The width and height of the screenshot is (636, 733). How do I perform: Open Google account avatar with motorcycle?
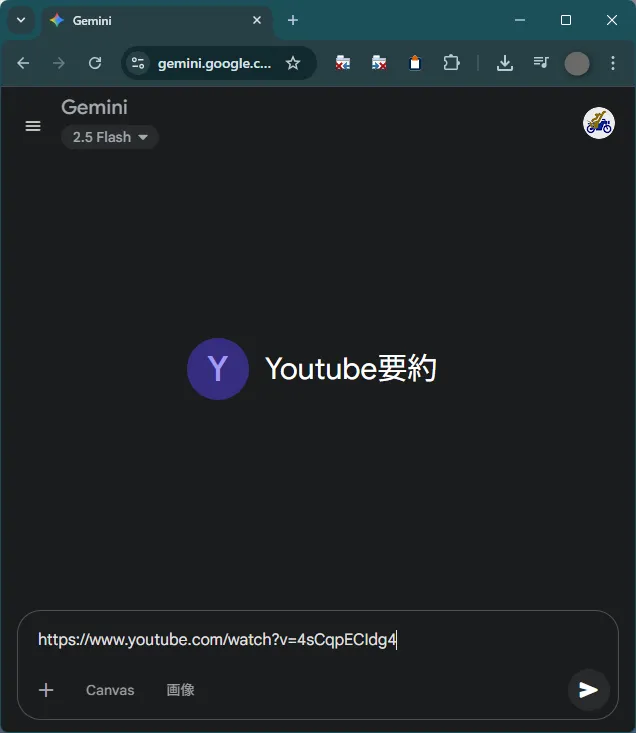pyautogui.click(x=599, y=123)
